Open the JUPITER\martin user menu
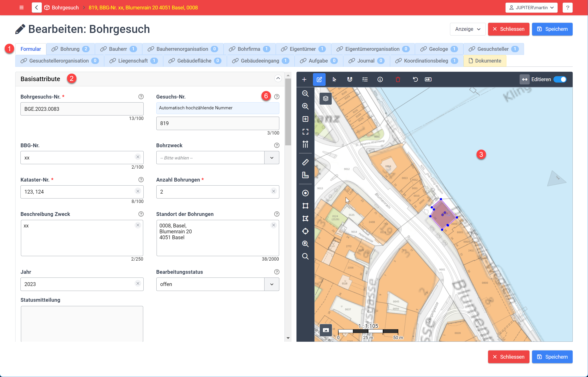Viewport: 588px width, 377px height. 531,8
